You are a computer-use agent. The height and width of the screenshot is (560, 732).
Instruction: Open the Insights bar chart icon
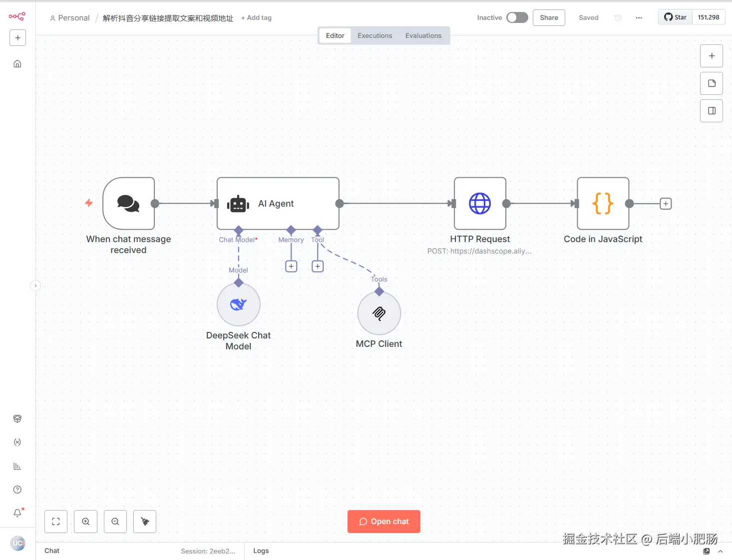point(17,466)
